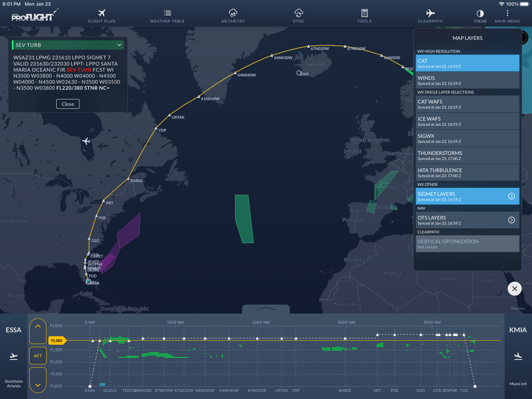Disable the CAT high-resolution layer
The image size is (532, 399).
coord(467,63)
